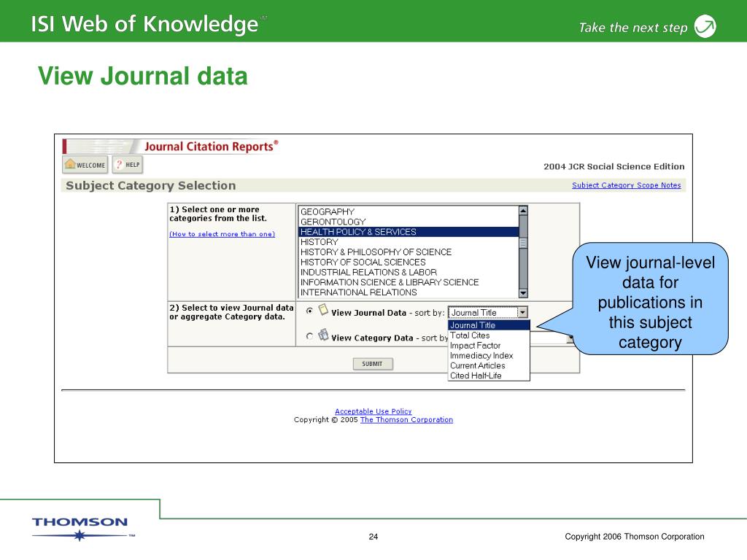Select GEOGRAPHY in the category list
747x560 pixels.
click(x=409, y=212)
